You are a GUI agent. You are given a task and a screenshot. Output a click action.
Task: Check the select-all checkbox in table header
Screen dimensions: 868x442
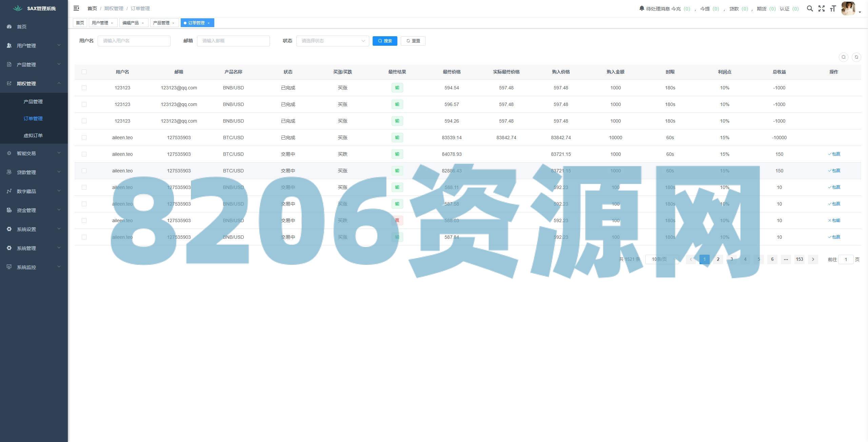pos(84,72)
